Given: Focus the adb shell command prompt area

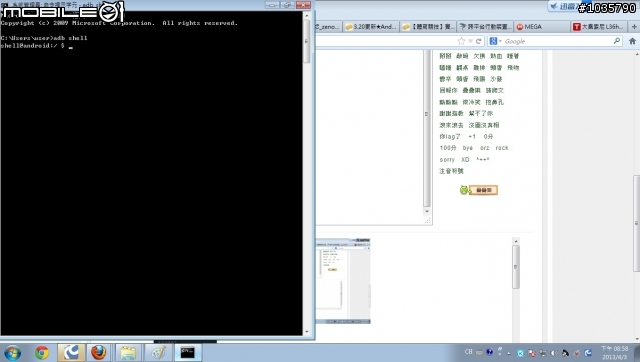Looking at the screenshot, I should point(151,173).
